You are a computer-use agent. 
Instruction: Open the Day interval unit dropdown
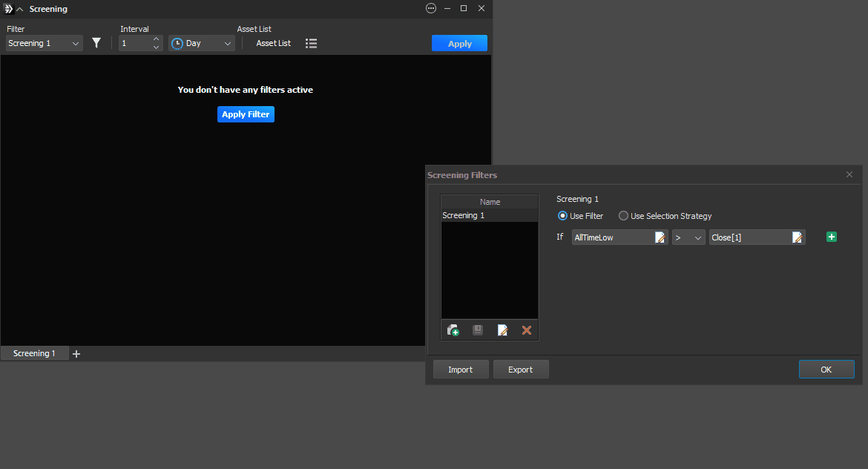tap(202, 44)
